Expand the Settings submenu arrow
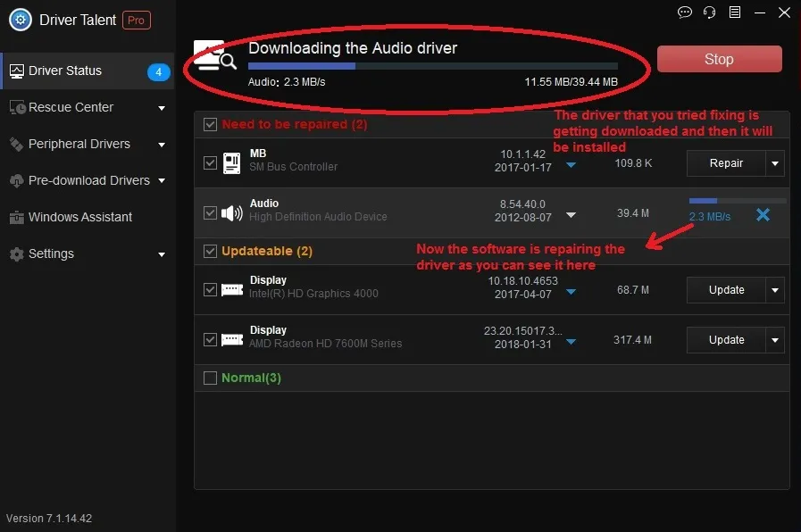801x532 pixels. click(x=162, y=254)
